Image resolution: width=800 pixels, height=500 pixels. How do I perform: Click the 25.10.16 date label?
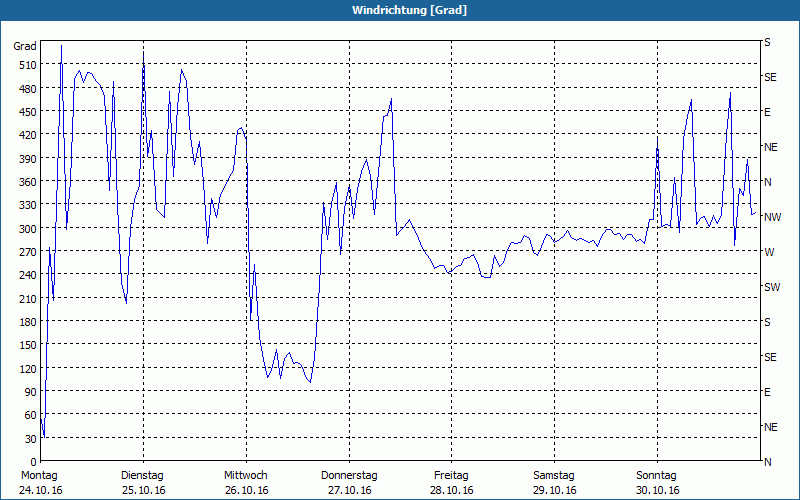point(143,490)
